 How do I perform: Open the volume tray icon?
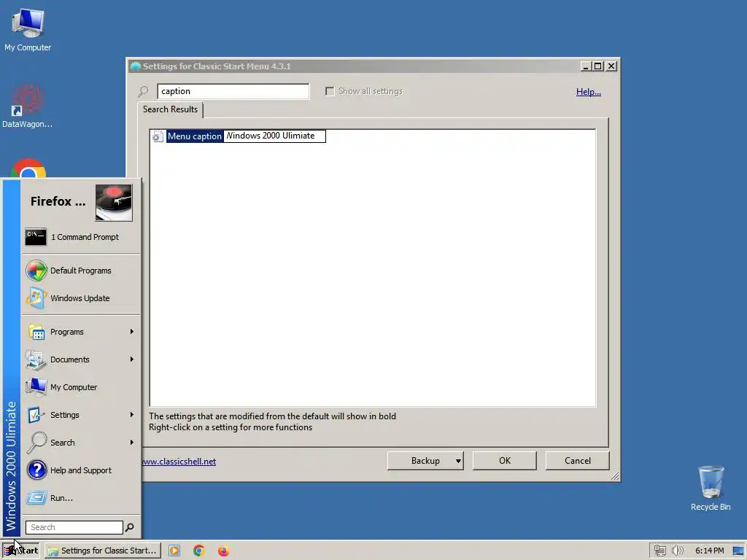[677, 551]
